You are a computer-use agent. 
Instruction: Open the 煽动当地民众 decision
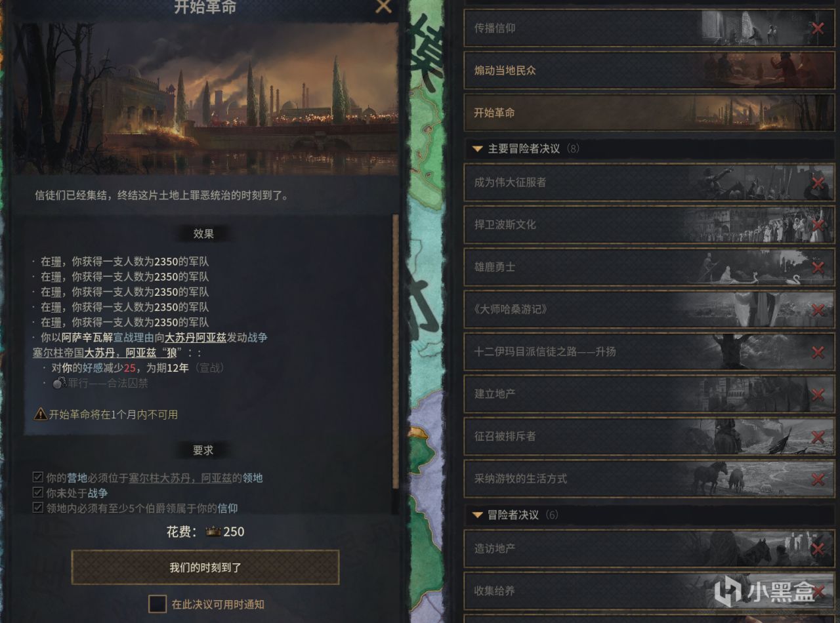click(649, 70)
